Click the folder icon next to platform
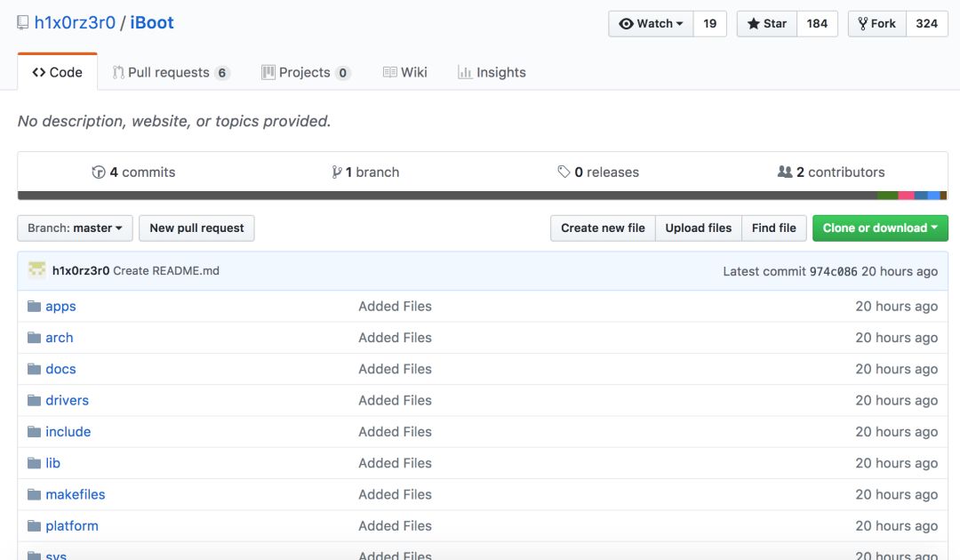 point(35,525)
